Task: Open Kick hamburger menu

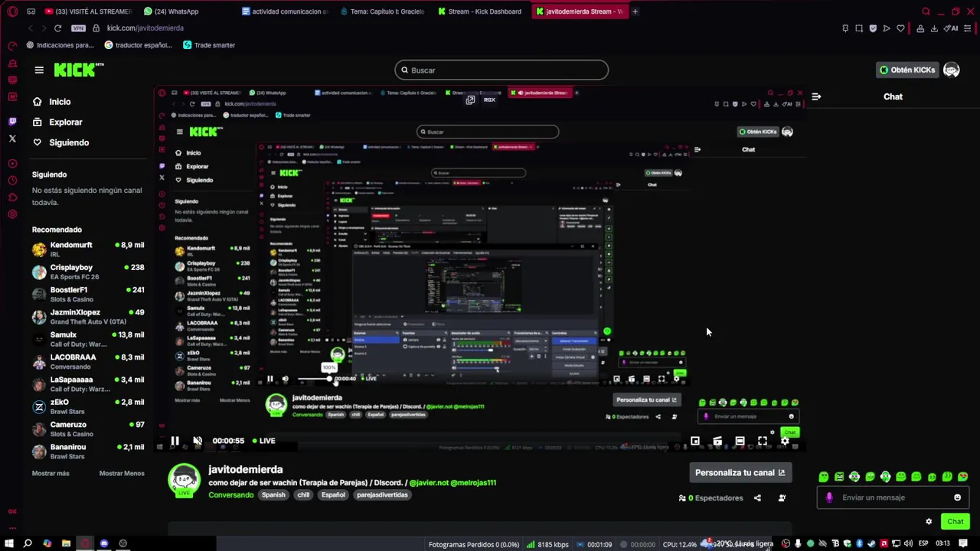Action: click(x=39, y=70)
